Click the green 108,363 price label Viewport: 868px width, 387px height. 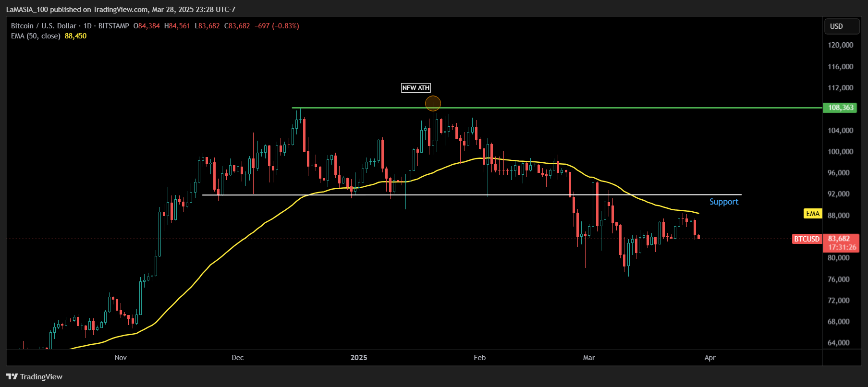841,108
